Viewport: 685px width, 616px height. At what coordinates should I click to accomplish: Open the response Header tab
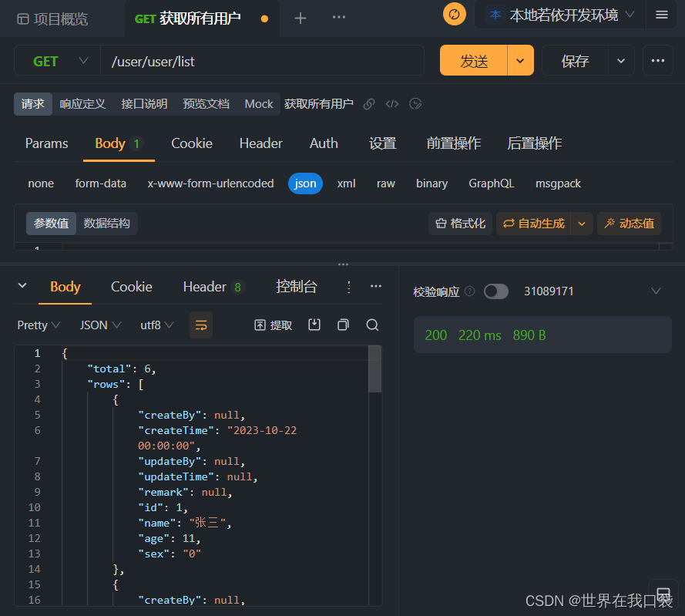(213, 287)
